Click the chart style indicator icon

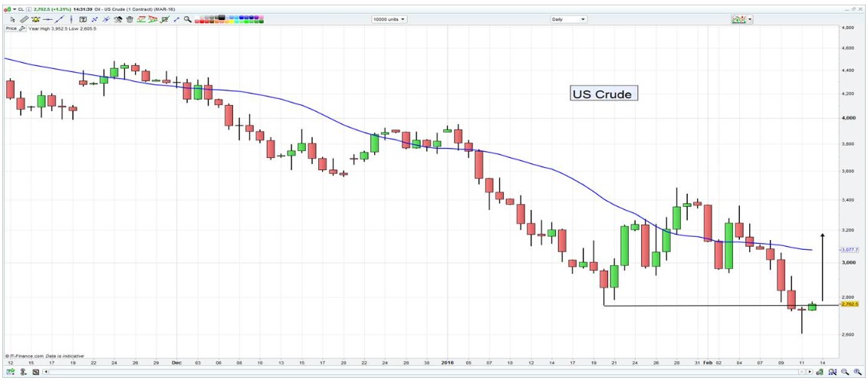pyautogui.click(x=738, y=19)
